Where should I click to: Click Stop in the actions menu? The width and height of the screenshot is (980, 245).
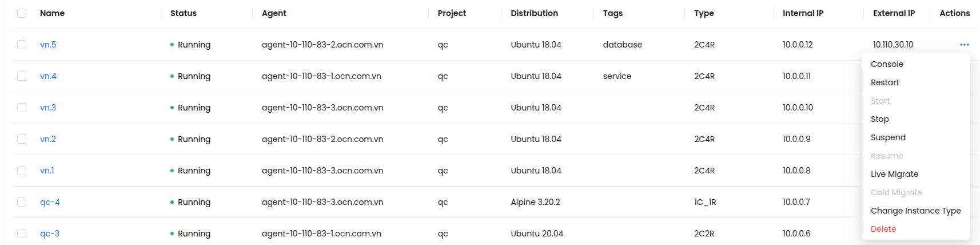879,119
